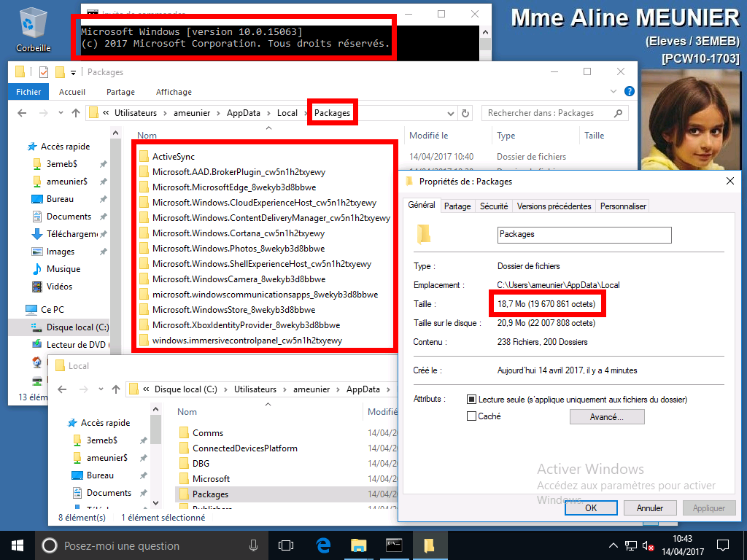Viewport: 747px width, 560px height.
Task: Click the properties checkmark icon in Packages title bar
Action: pyautogui.click(x=43, y=72)
